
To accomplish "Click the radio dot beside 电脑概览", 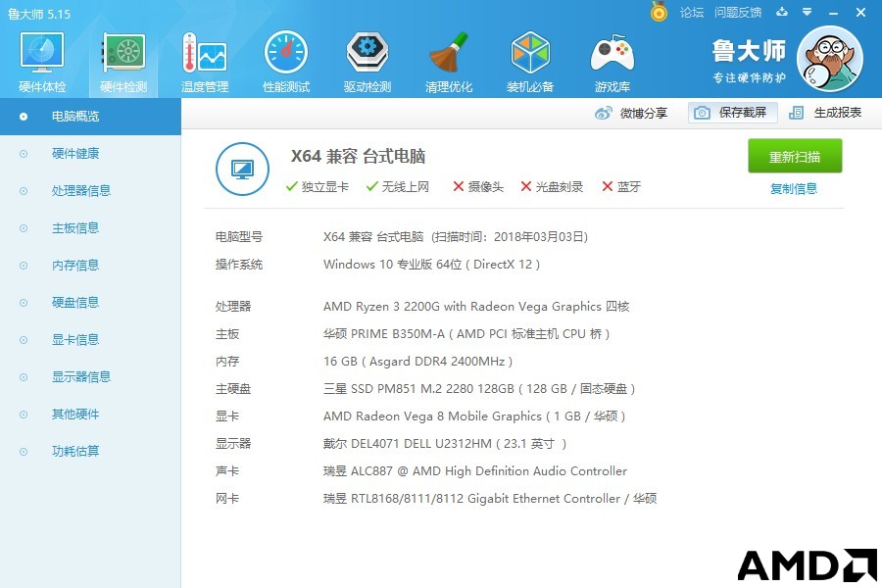I will [24, 117].
